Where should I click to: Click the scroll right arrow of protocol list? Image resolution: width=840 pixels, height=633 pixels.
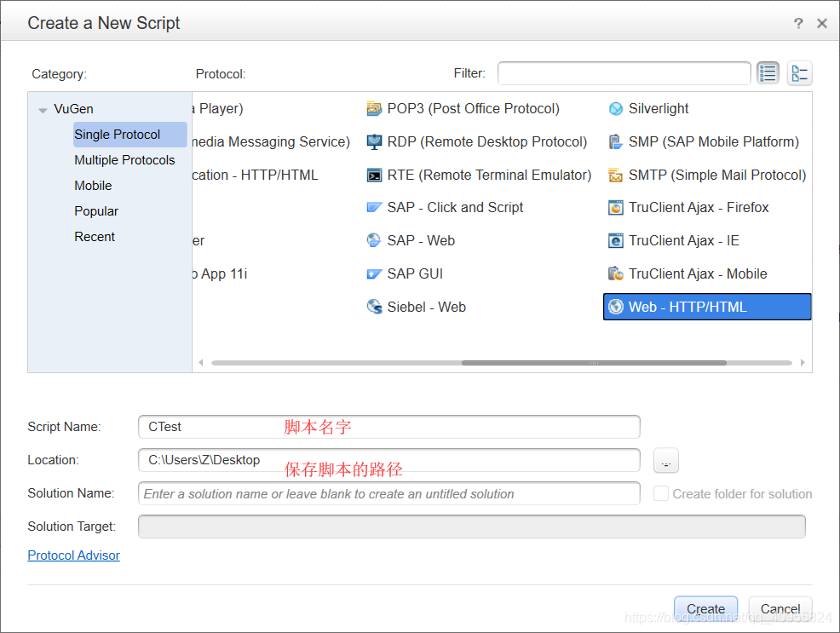(x=803, y=363)
